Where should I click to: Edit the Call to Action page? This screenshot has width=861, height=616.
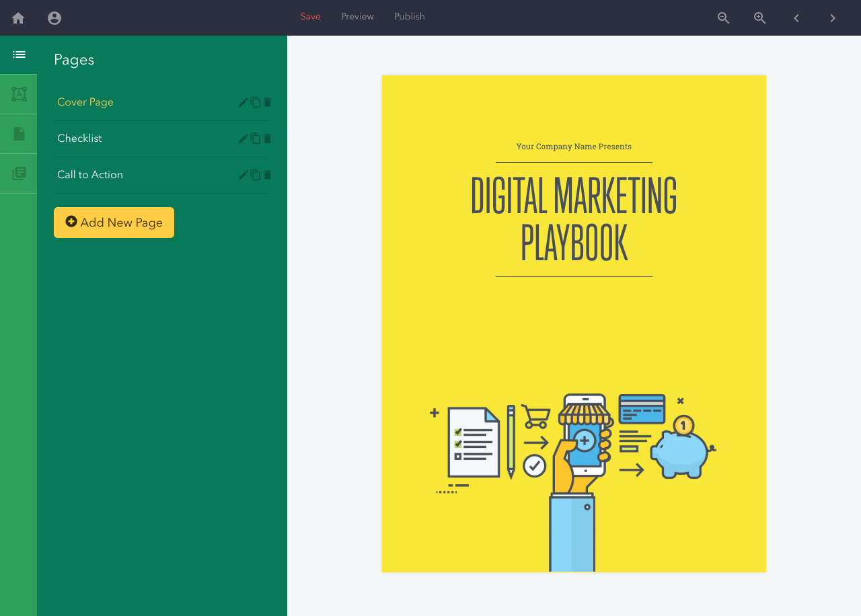[x=244, y=175]
